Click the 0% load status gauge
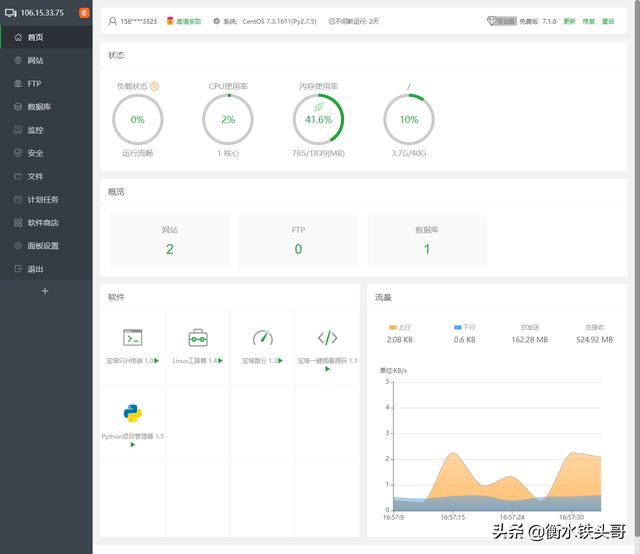 click(138, 120)
